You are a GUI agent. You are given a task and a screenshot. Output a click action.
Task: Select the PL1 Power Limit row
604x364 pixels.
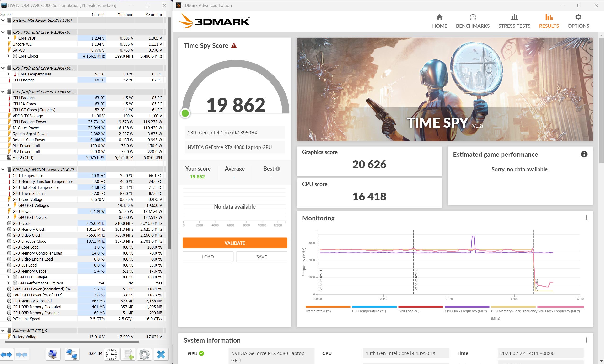pos(83,146)
